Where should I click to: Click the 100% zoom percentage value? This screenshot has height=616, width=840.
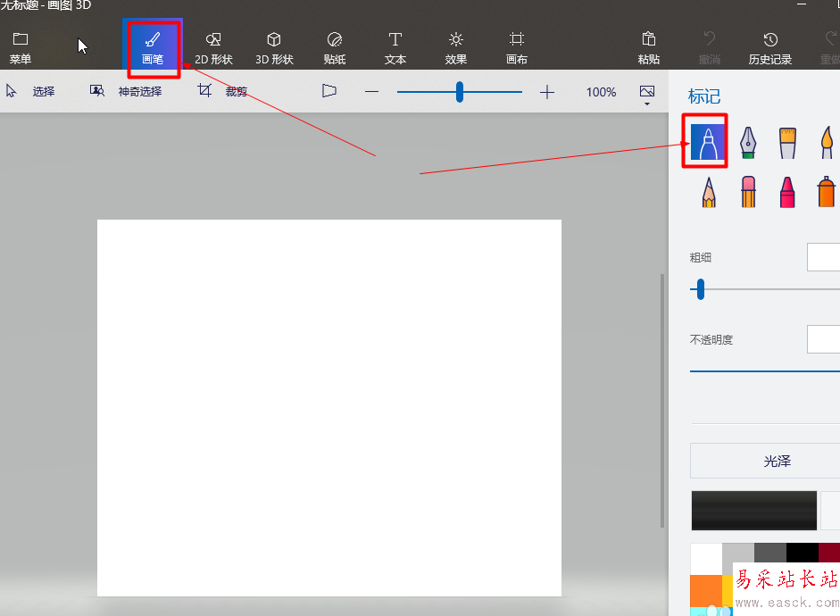[x=601, y=92]
